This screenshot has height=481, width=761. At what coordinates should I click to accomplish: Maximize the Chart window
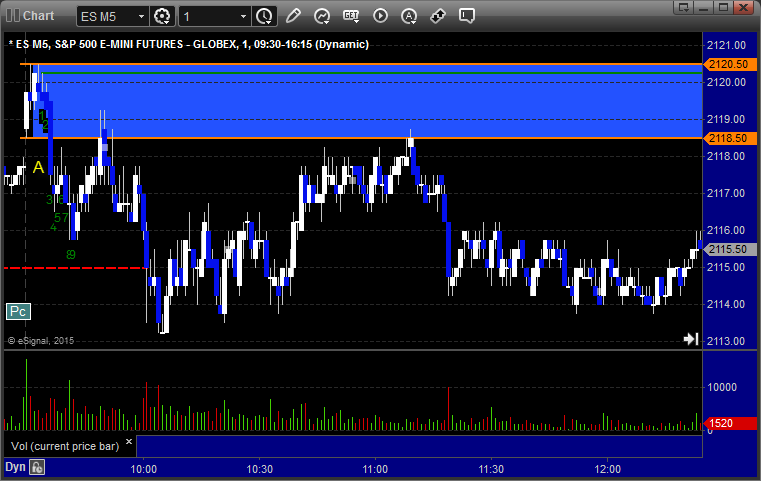tap(723, 7)
